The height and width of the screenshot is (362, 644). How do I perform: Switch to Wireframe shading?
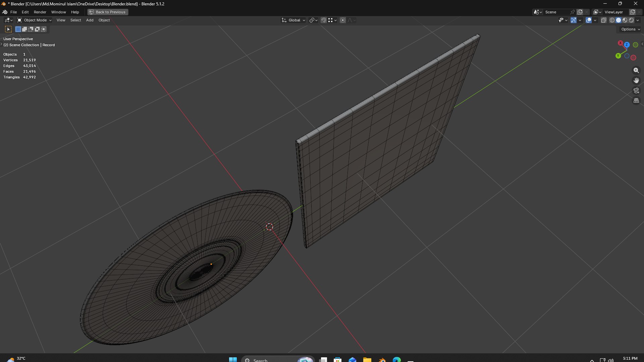612,20
